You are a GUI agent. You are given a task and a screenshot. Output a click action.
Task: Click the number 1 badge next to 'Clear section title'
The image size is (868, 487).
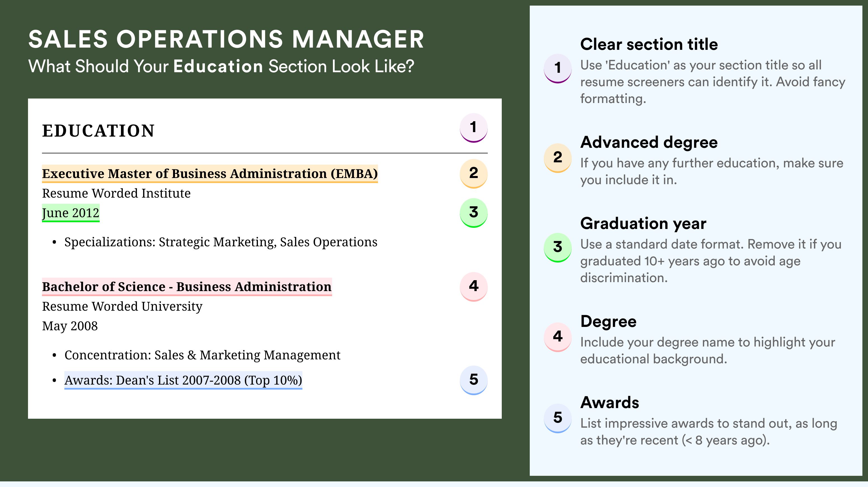coord(558,68)
